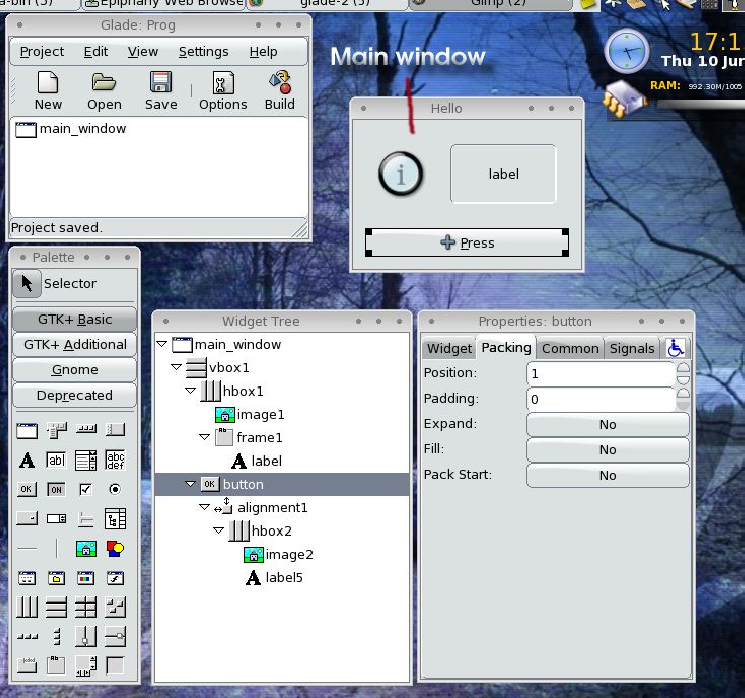Select the Fixed Positions widget in the palette
Screen dimensions: 745x698
coord(115,607)
